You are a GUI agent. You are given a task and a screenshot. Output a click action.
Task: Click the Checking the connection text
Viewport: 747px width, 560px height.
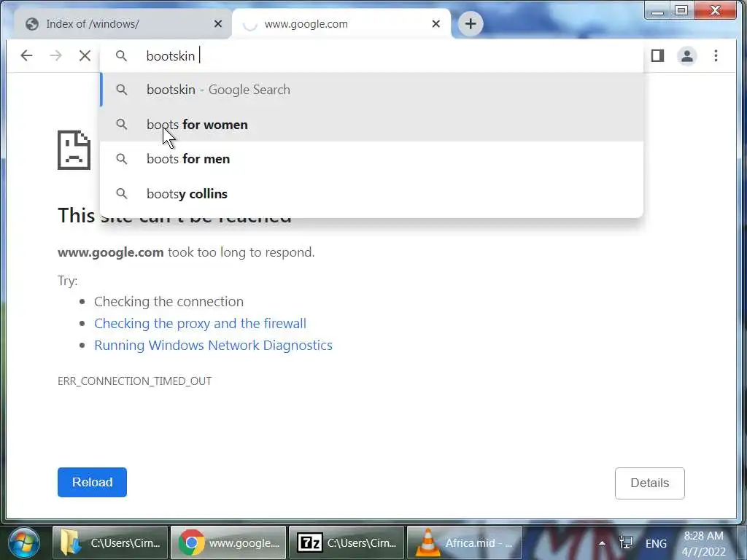[x=169, y=301]
